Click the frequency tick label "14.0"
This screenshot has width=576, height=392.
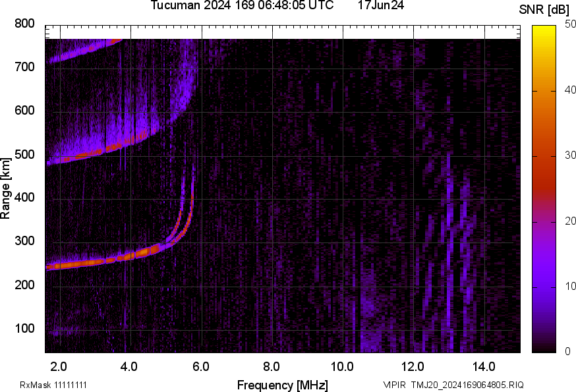point(484,367)
